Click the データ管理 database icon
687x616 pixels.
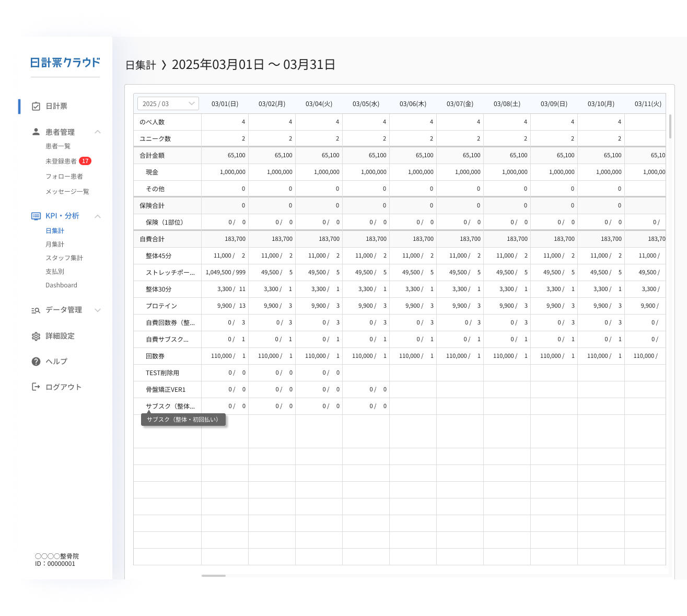[x=36, y=310]
